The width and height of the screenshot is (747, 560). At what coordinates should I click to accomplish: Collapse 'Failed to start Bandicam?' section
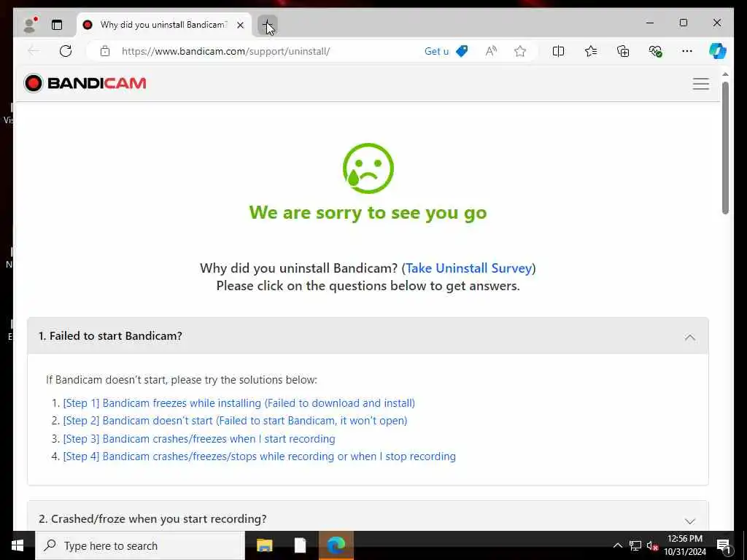pyautogui.click(x=368, y=335)
